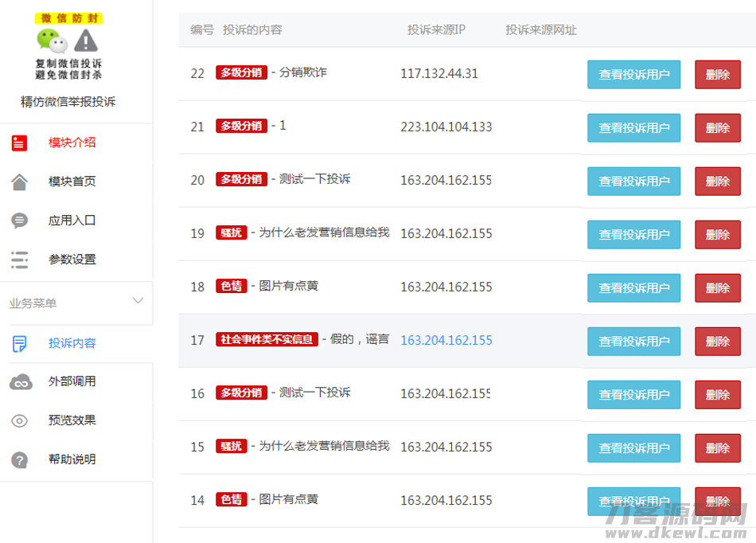
Task: Click the 参数设置 sliders icon
Action: pos(20,260)
